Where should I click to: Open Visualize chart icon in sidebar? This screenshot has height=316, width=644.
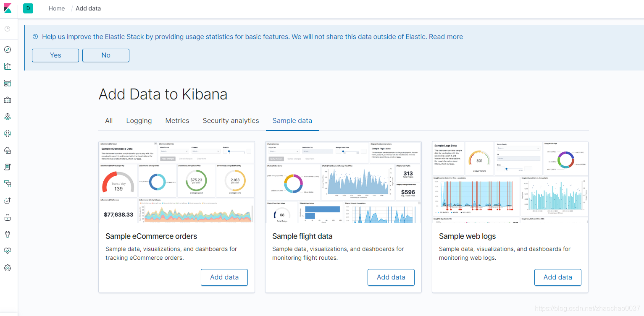point(8,66)
